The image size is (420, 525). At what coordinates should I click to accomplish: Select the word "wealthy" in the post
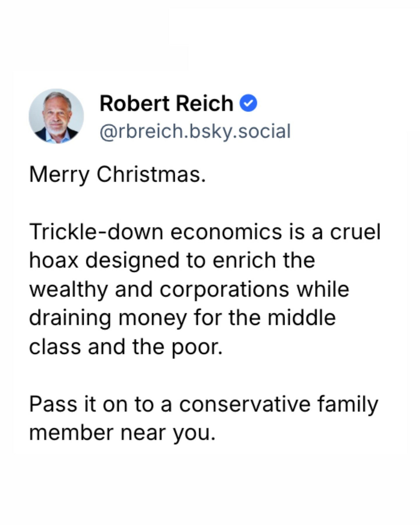click(69, 290)
